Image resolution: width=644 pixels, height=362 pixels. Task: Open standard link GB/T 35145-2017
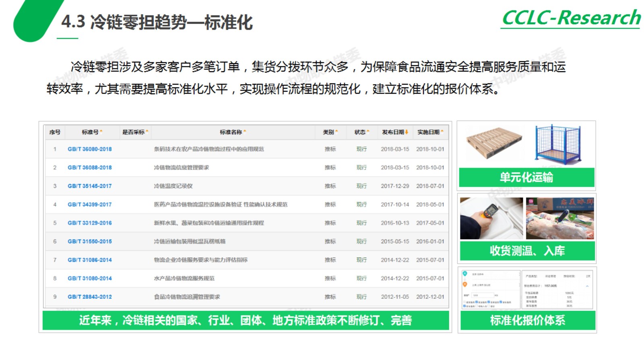89,186
